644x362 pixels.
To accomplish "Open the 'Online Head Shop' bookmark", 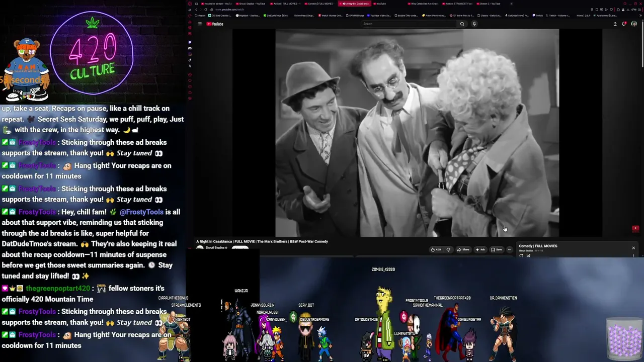I will pyautogui.click(x=303, y=16).
